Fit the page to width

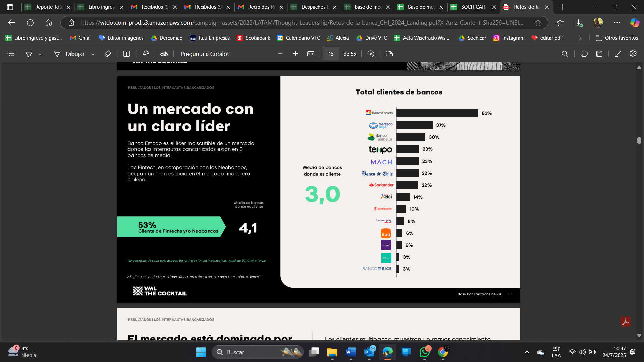point(311,54)
